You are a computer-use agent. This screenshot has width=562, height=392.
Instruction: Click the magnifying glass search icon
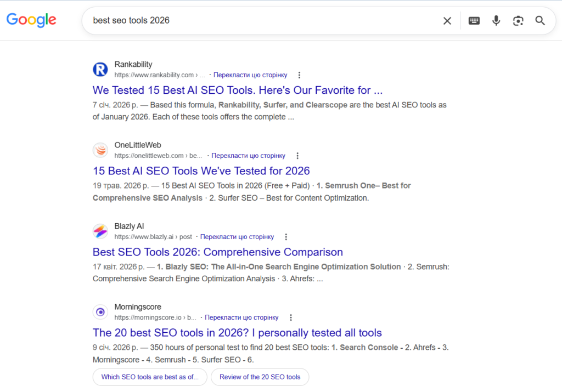[x=540, y=21]
